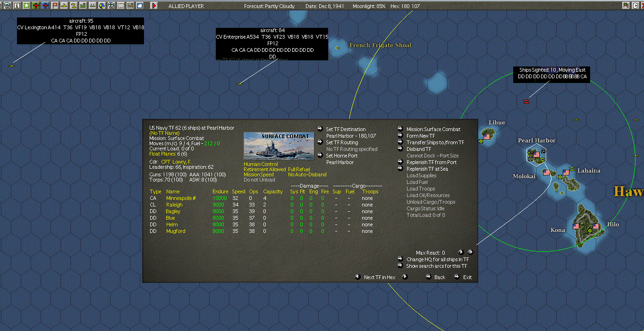Screen dimensions: 644x331
Task: Select ship Mugford in the list
Action: pos(175,231)
